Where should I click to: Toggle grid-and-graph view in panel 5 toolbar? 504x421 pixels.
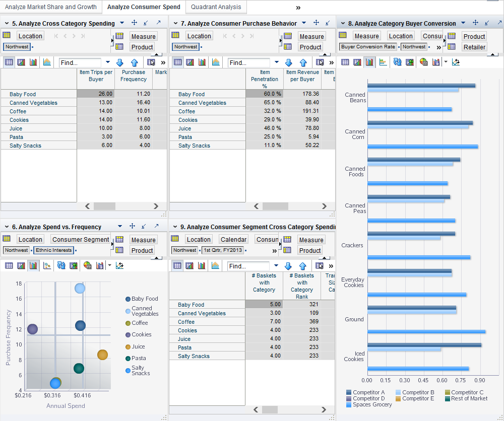click(x=21, y=62)
